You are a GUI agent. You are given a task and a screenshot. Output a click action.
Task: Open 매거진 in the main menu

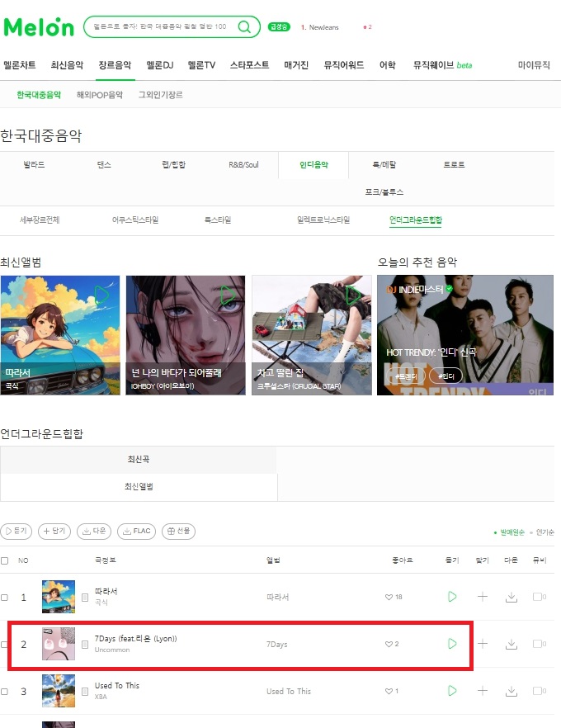coord(296,65)
